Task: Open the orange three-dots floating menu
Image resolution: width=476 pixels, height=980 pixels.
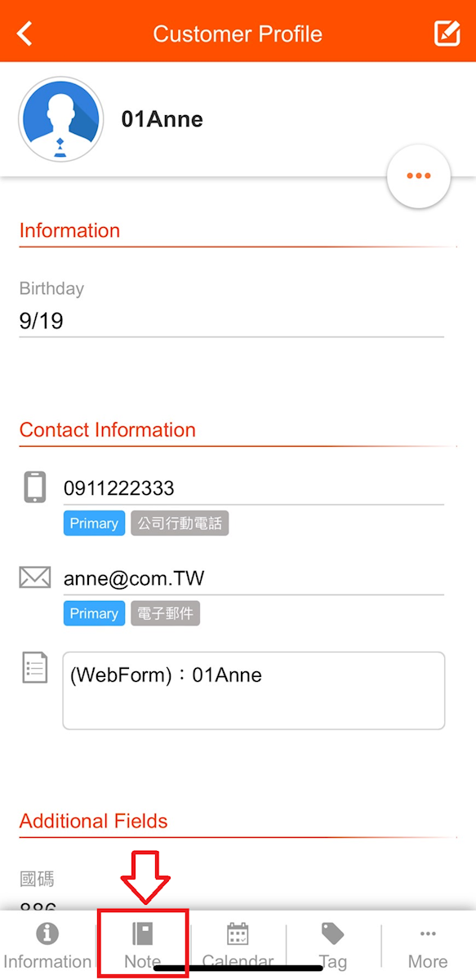Action: (419, 176)
